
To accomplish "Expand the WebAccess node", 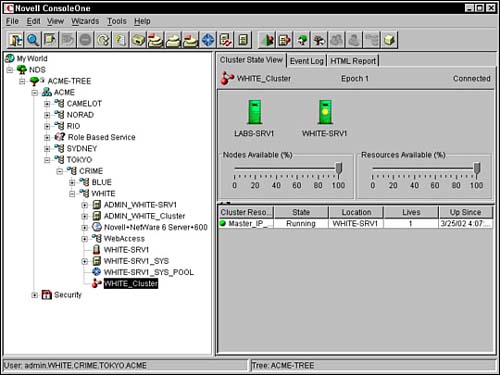I will click(x=85, y=239).
